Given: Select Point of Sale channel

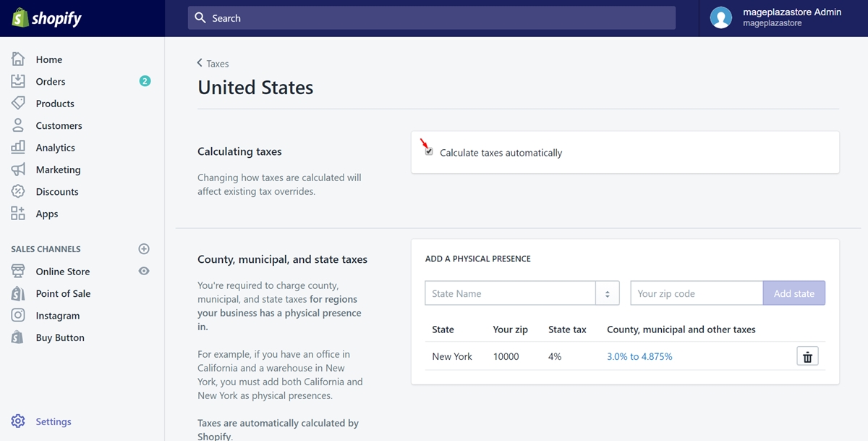Looking at the screenshot, I should pos(63,293).
